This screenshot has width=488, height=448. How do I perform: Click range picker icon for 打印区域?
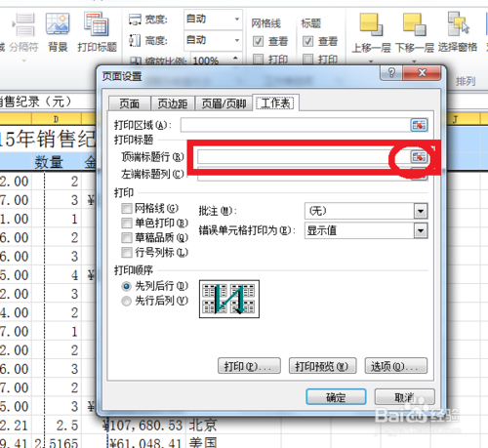coord(419,125)
